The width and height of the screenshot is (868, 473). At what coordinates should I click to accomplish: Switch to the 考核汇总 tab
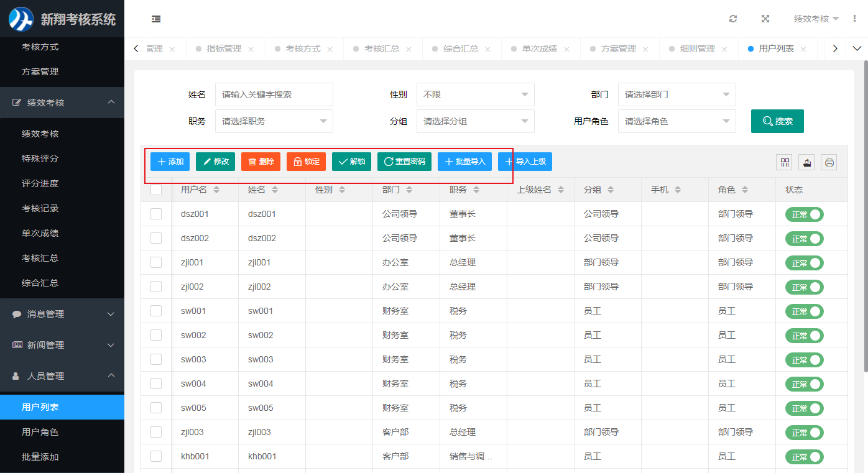coord(381,48)
